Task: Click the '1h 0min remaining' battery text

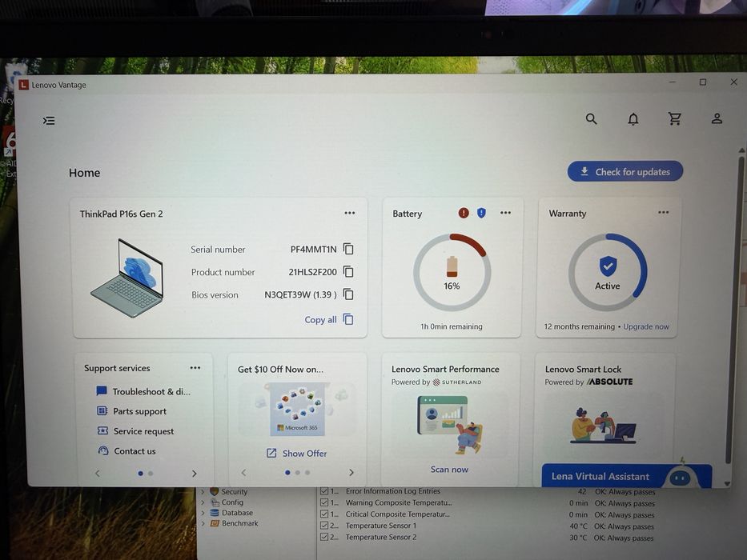Action: (451, 326)
